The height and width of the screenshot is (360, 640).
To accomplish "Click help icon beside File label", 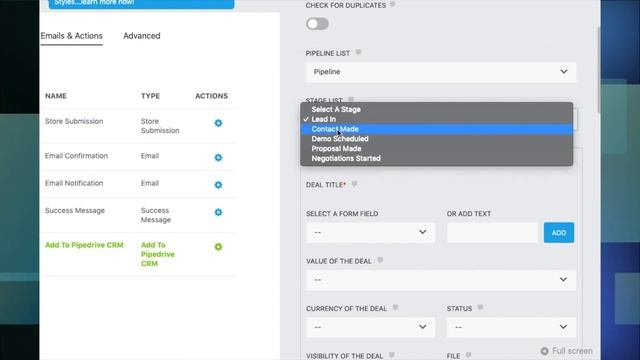I will click(x=469, y=356).
